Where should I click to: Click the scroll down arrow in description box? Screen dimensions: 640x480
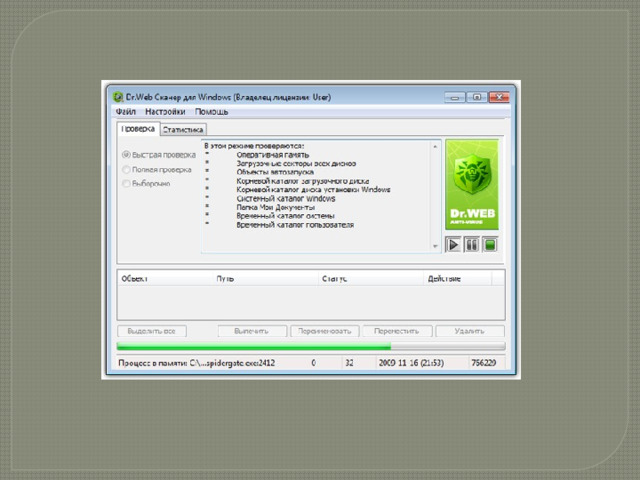(x=435, y=246)
